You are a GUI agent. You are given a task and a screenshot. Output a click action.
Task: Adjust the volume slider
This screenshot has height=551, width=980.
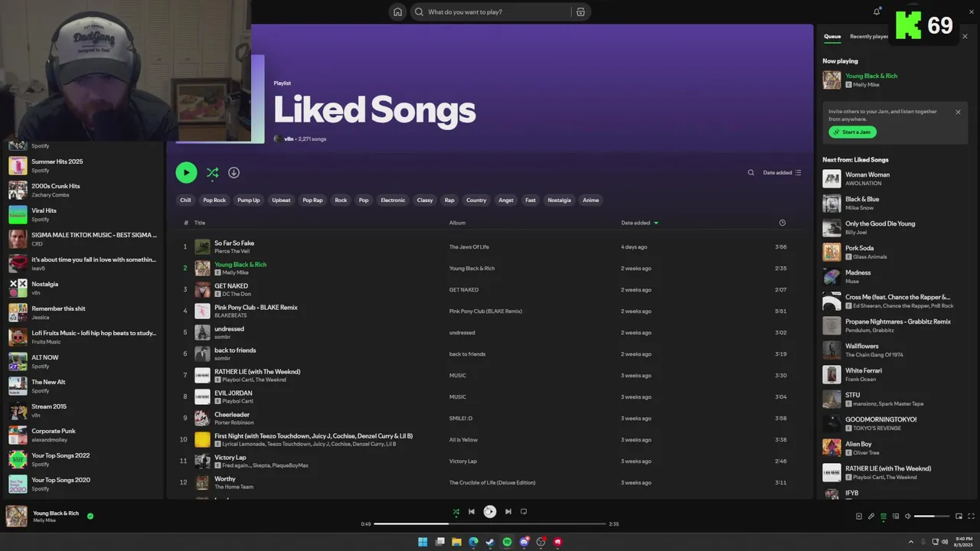(x=933, y=517)
